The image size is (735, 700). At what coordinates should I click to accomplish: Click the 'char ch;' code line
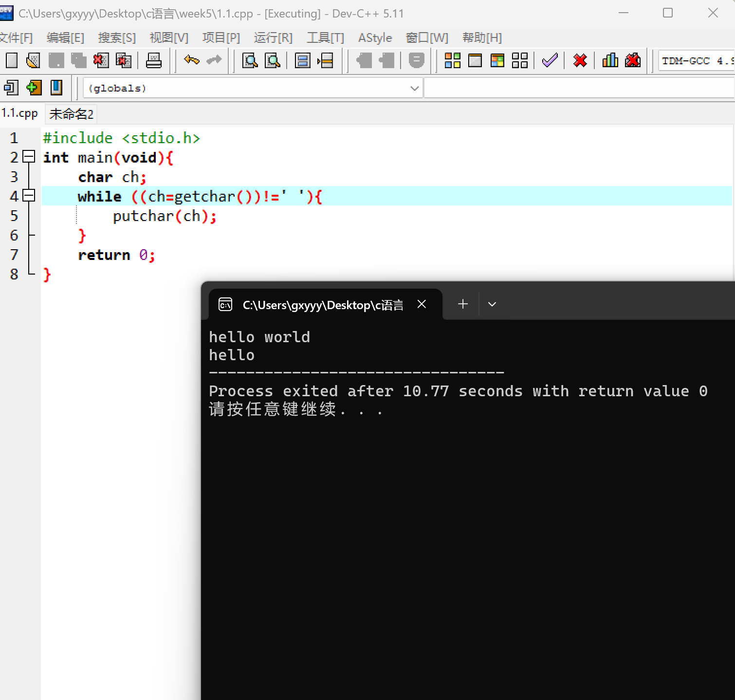tap(112, 177)
